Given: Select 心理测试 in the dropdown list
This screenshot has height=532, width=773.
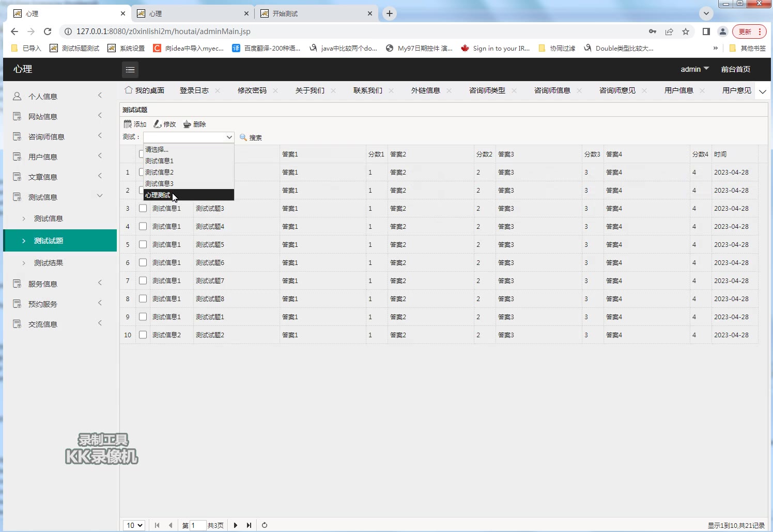Looking at the screenshot, I should [189, 195].
